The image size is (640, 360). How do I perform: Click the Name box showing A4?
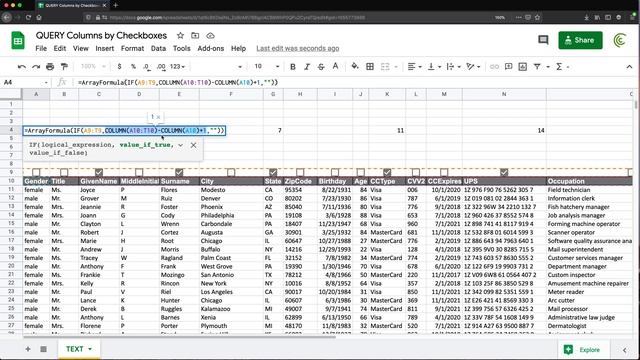(x=25, y=82)
